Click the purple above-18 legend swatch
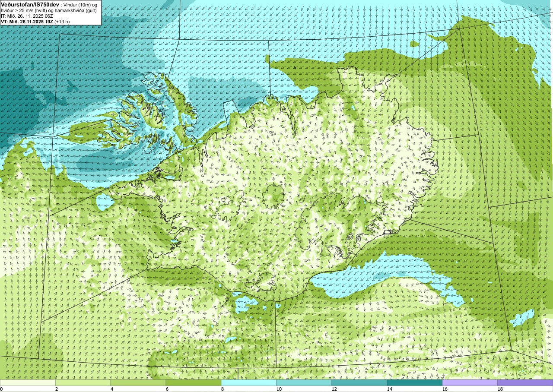The image size is (553, 392). tap(525, 383)
